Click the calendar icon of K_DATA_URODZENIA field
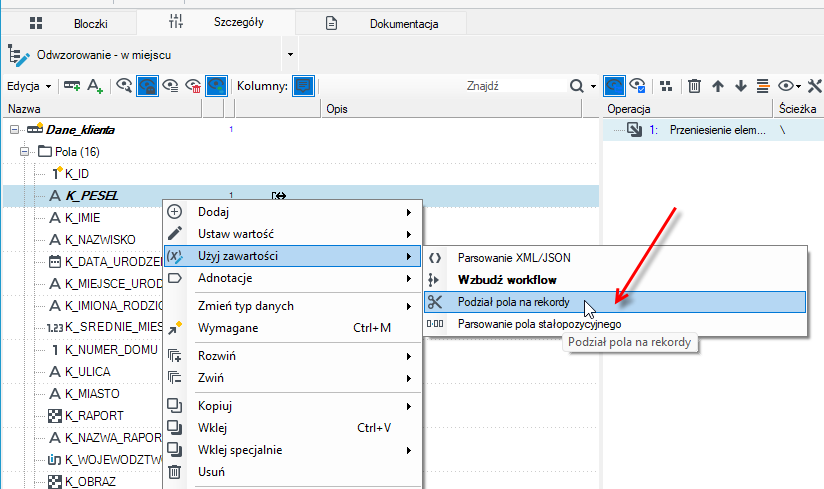 pos(55,262)
